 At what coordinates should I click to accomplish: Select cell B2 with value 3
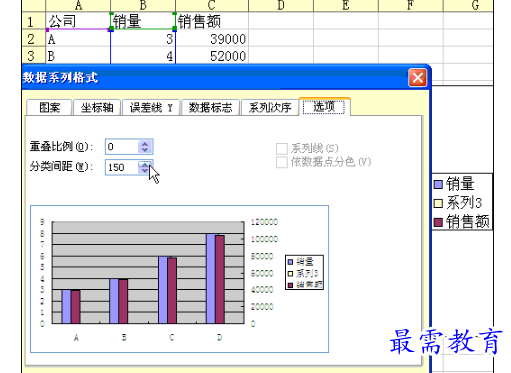tap(143, 39)
